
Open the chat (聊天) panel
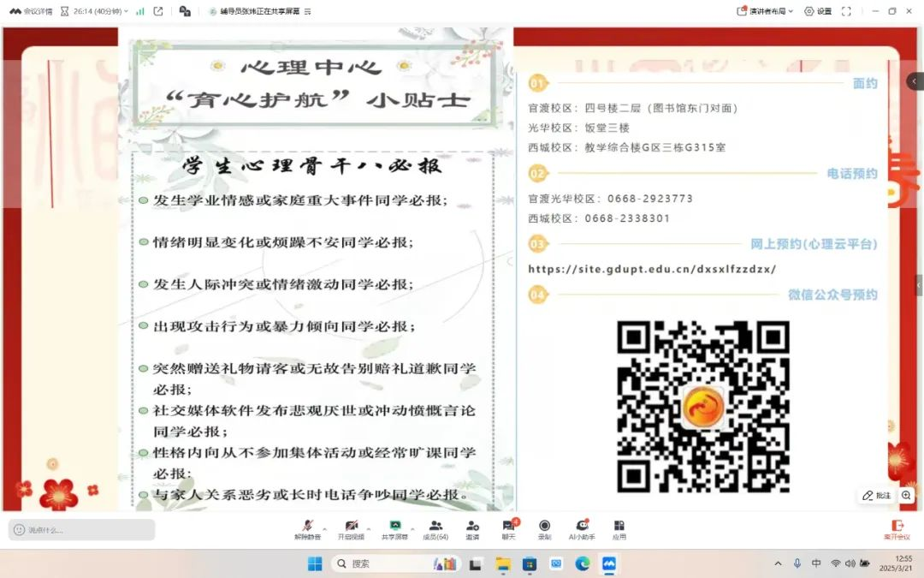508,529
